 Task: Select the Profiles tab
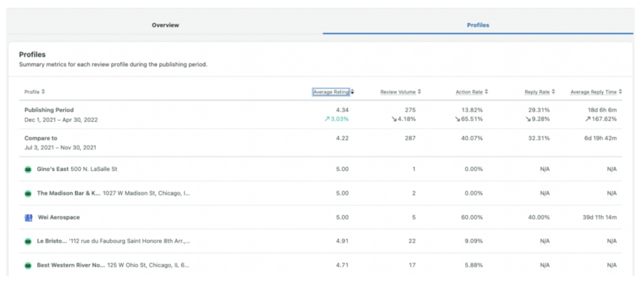tap(478, 25)
